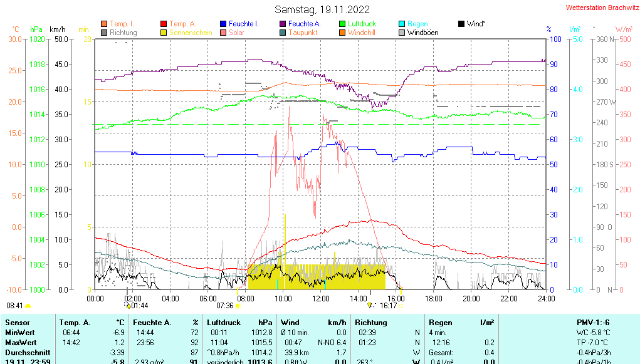Click the teal Taupunkt legend box
The width and height of the screenshot is (640, 364).
pos(283,33)
